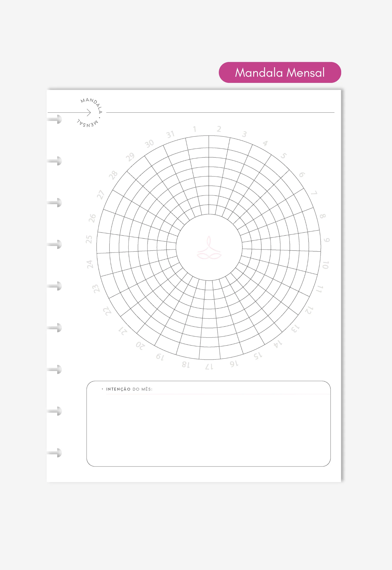Click day number 23 on mandala

tap(96, 288)
